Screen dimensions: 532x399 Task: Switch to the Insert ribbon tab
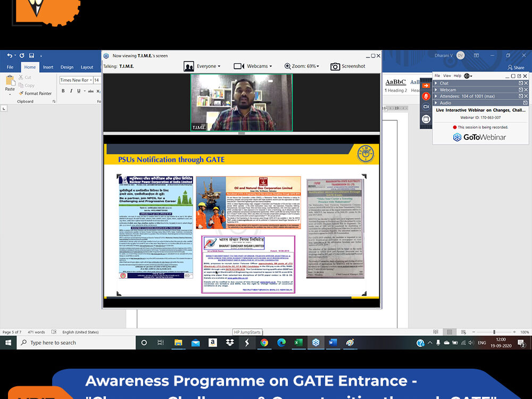(48, 67)
